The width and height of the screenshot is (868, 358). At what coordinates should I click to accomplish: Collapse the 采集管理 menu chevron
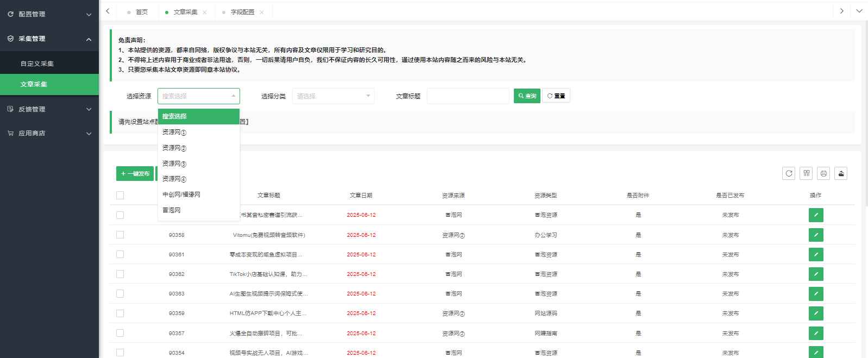(89, 39)
